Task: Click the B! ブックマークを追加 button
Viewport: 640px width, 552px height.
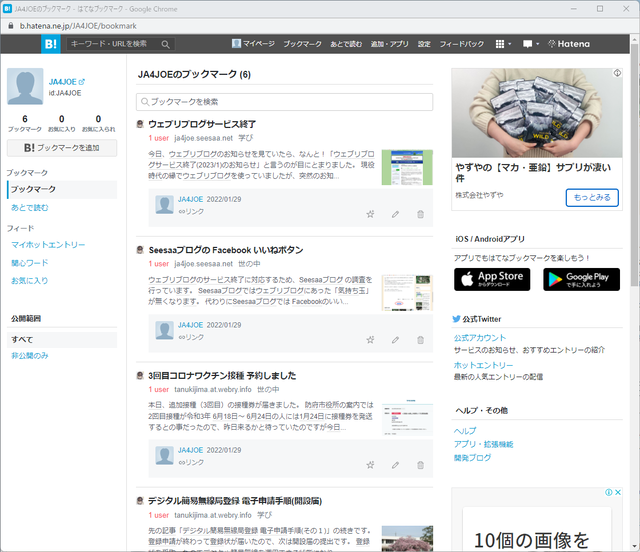Action: pyautogui.click(x=62, y=148)
